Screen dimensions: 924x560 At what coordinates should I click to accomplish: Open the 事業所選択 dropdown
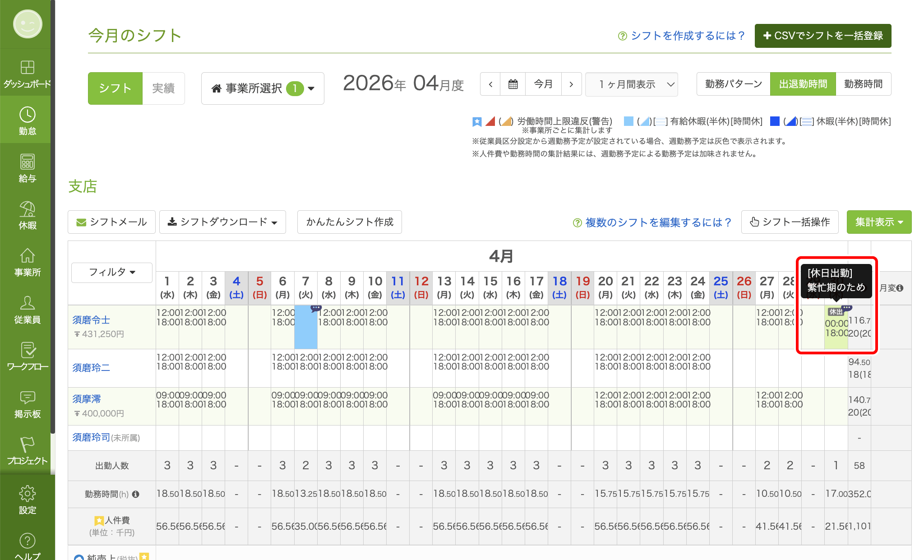(x=263, y=88)
